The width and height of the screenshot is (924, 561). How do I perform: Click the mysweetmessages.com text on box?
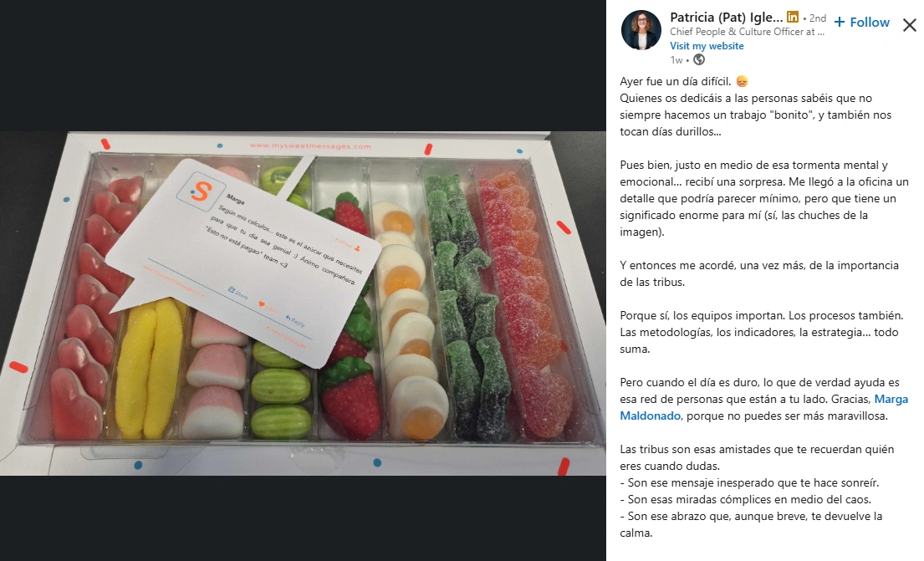pyautogui.click(x=310, y=145)
